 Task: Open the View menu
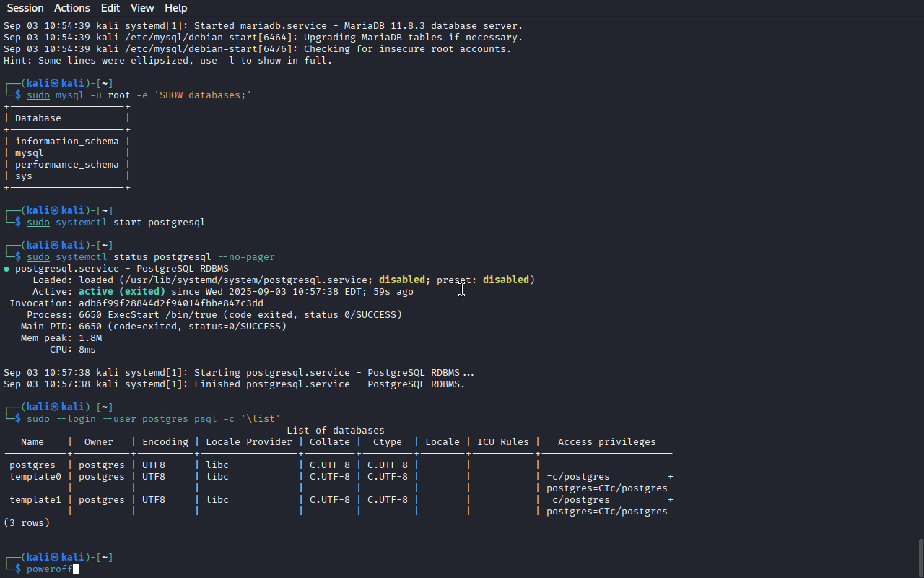tap(142, 8)
